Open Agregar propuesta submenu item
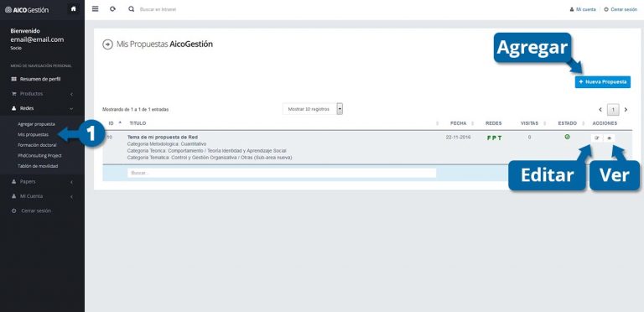This screenshot has width=644, height=312. (36, 123)
